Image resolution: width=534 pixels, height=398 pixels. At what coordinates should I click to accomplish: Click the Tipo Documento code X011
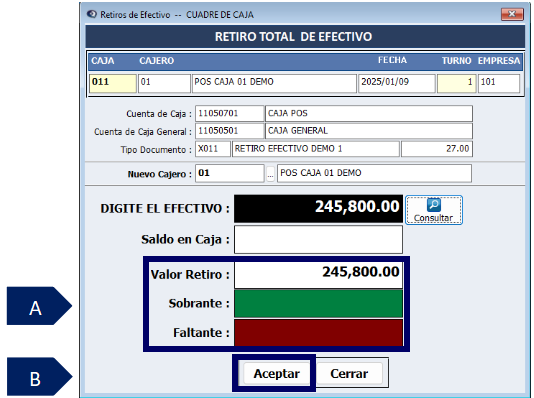click(x=213, y=149)
